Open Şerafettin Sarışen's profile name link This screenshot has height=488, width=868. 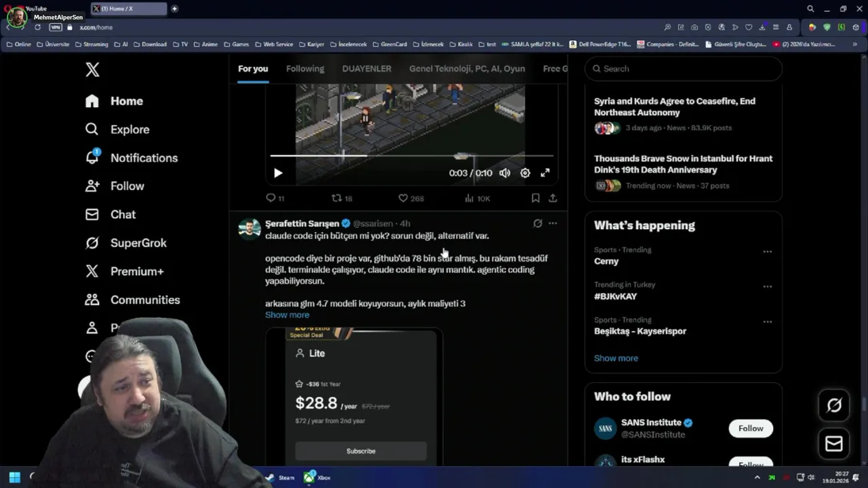tap(302, 223)
